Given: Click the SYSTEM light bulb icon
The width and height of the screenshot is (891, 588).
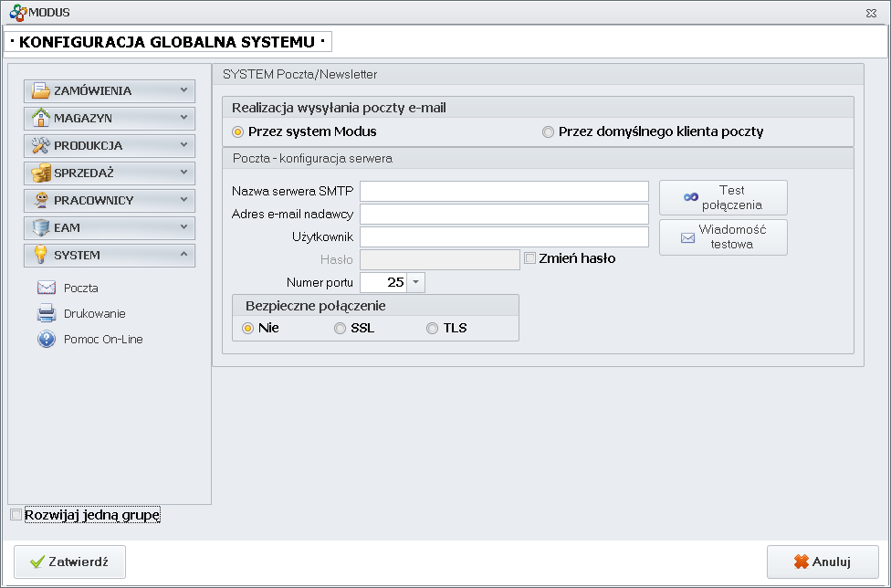Looking at the screenshot, I should 40,255.
